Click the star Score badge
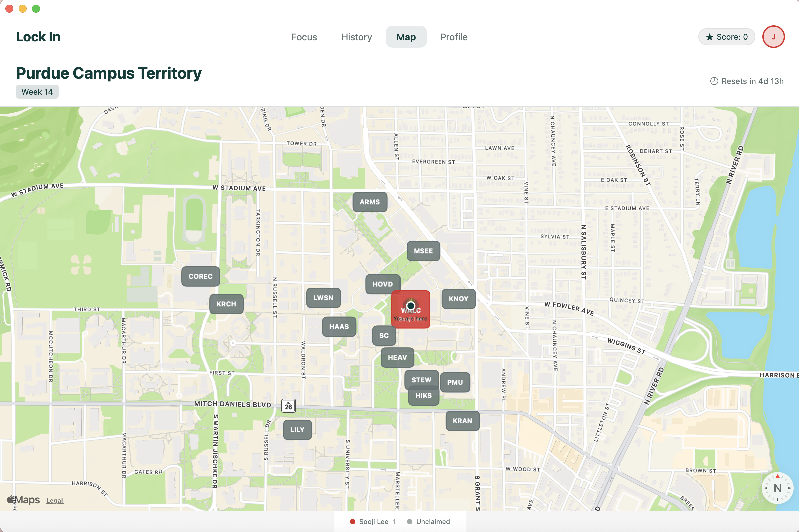This screenshot has height=532, width=799. point(726,37)
